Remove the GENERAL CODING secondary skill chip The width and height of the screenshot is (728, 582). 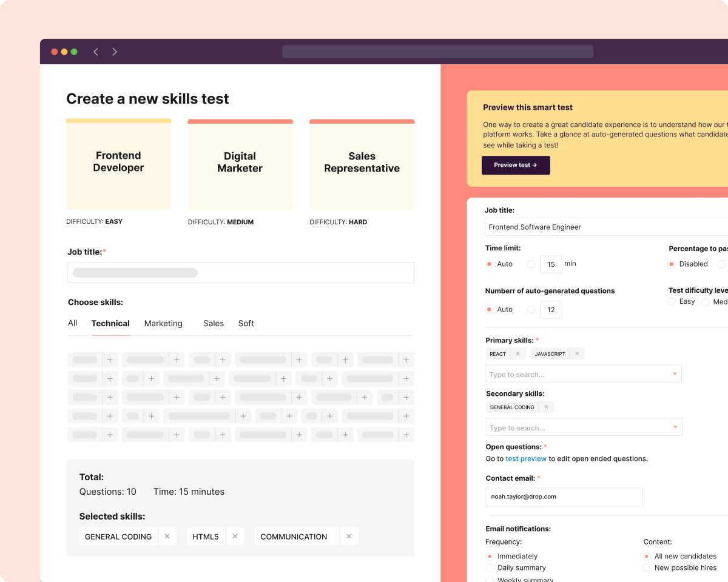click(x=546, y=407)
